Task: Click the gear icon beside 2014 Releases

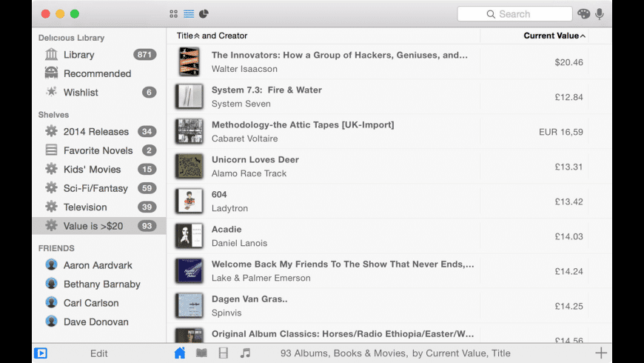Action: tap(51, 131)
